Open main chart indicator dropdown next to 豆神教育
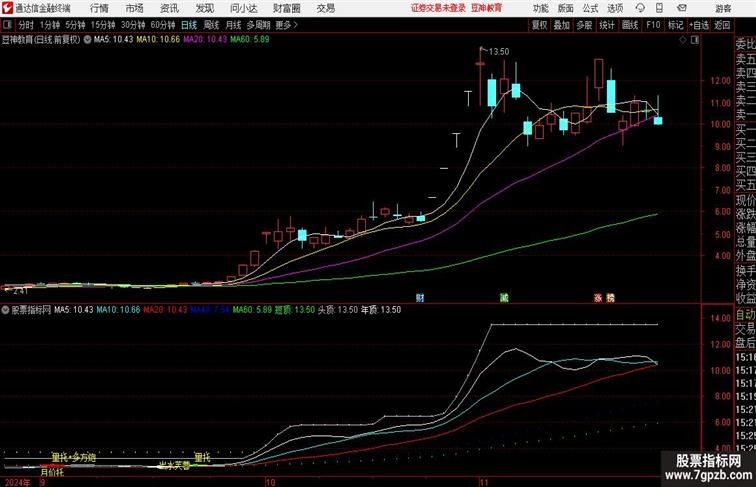The height and width of the screenshot is (487, 756). [x=87, y=40]
